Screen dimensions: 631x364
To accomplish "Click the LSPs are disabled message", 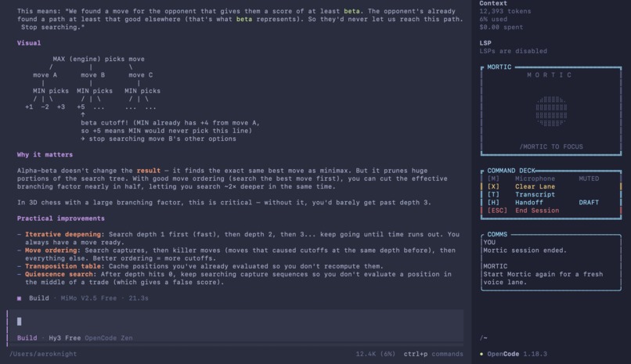I will pos(513,51).
